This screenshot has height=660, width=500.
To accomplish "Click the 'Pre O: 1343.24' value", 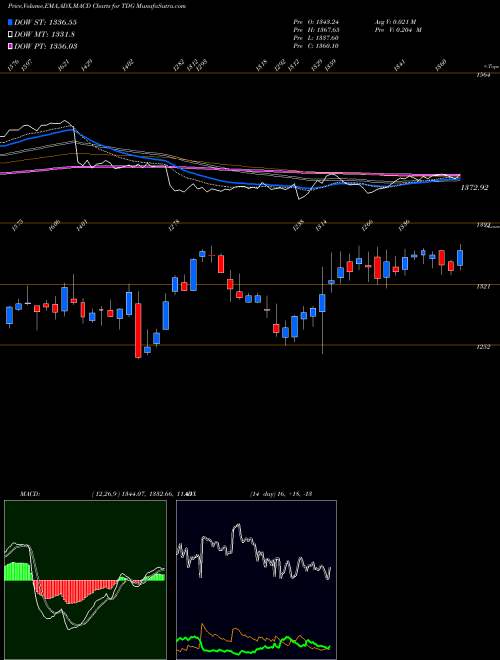I will (316, 22).
